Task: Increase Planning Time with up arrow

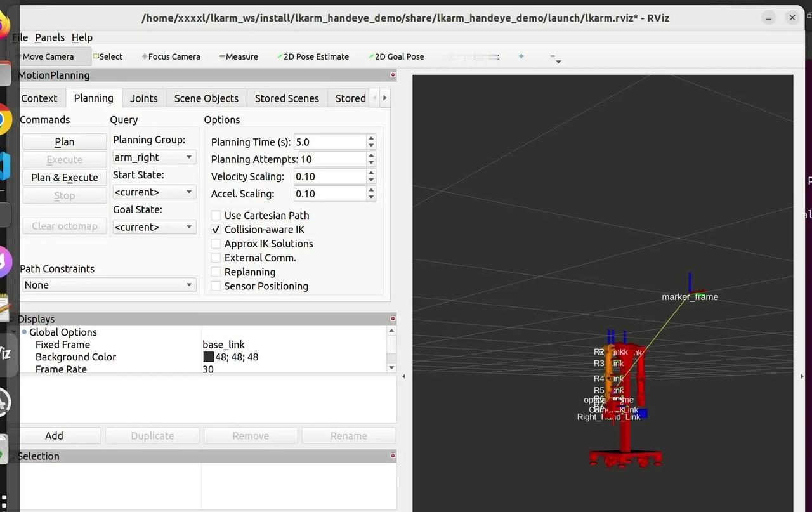Action: click(371, 138)
